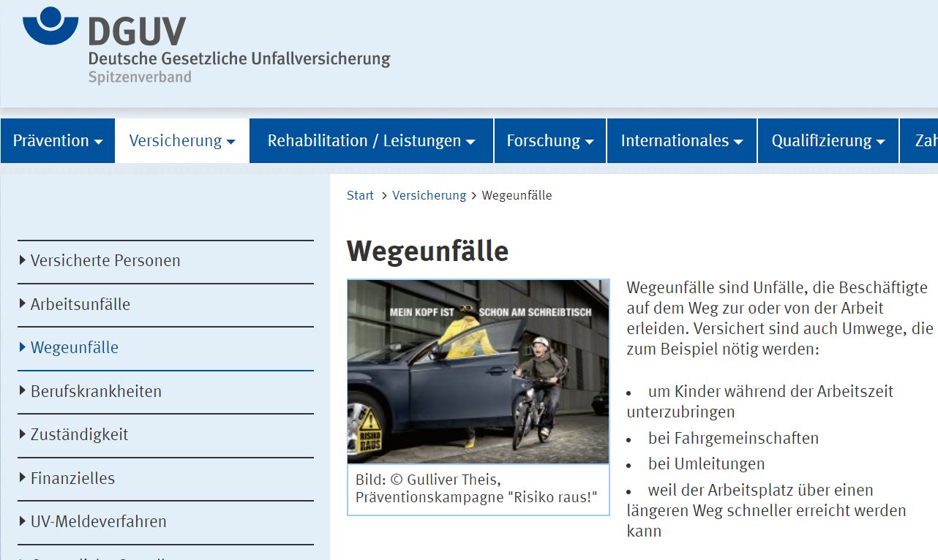Click the 'bei Fahrgemeinschaften' bullet text
The height and width of the screenshot is (560, 938).
[x=733, y=438]
